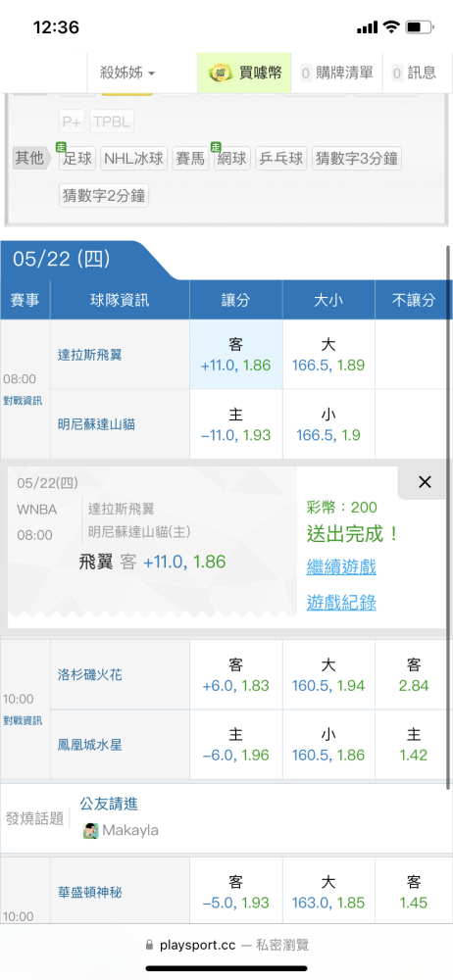The width and height of the screenshot is (453, 980).
Task: Open 對戰資訊 for the 08:00 game
Action: [24, 400]
